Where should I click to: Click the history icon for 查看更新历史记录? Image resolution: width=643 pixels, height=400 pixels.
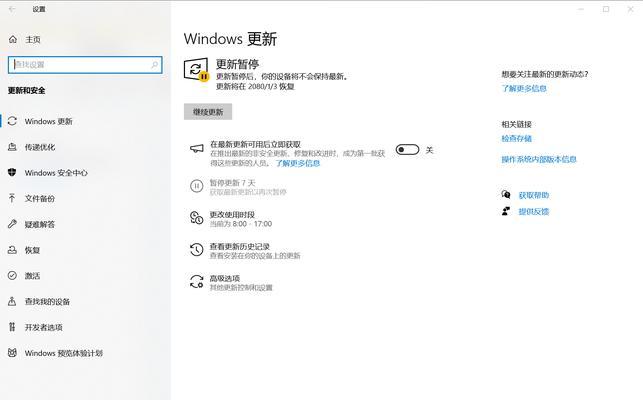pyautogui.click(x=196, y=249)
